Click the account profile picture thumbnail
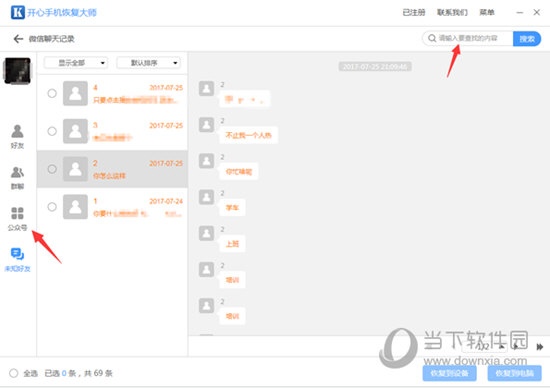The width and height of the screenshot is (550, 388). [17, 71]
